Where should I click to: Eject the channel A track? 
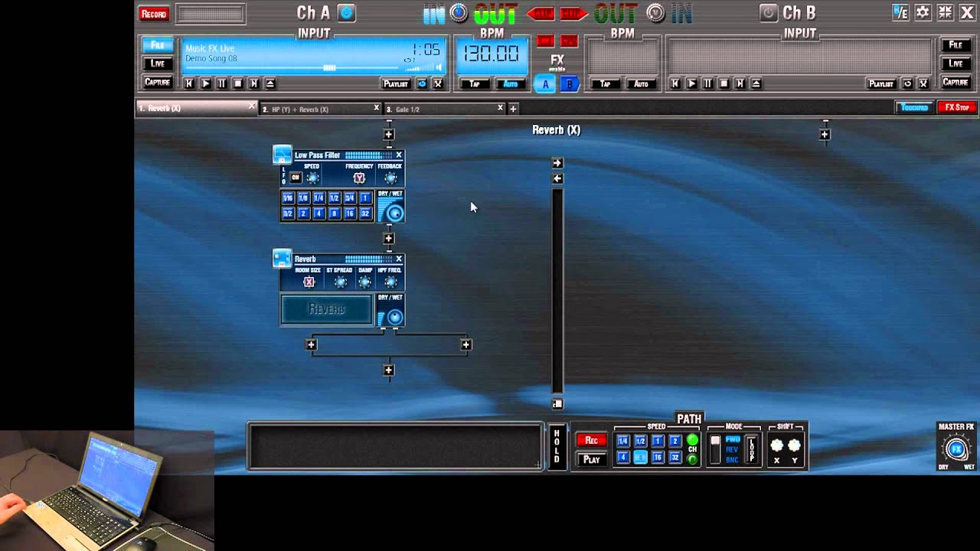pyautogui.click(x=269, y=83)
